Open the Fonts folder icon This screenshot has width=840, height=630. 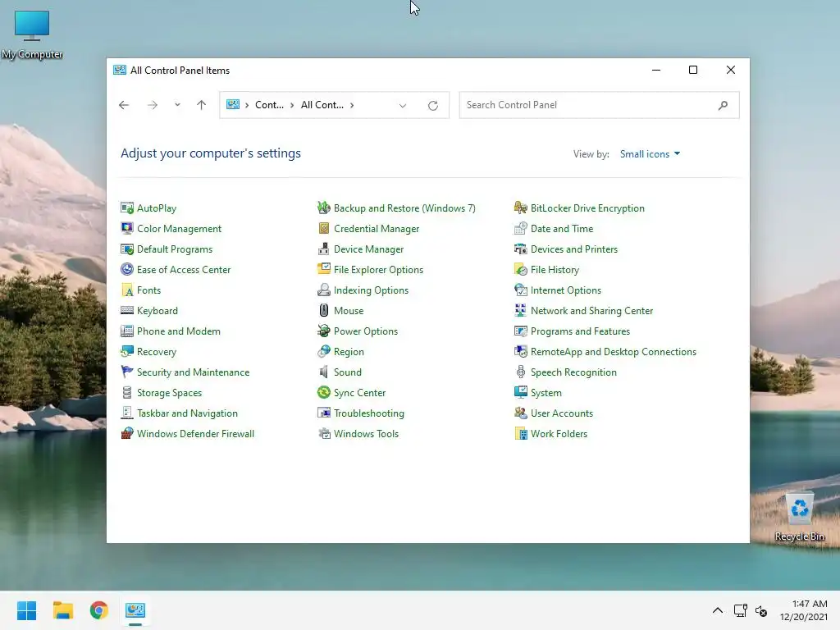pos(127,290)
